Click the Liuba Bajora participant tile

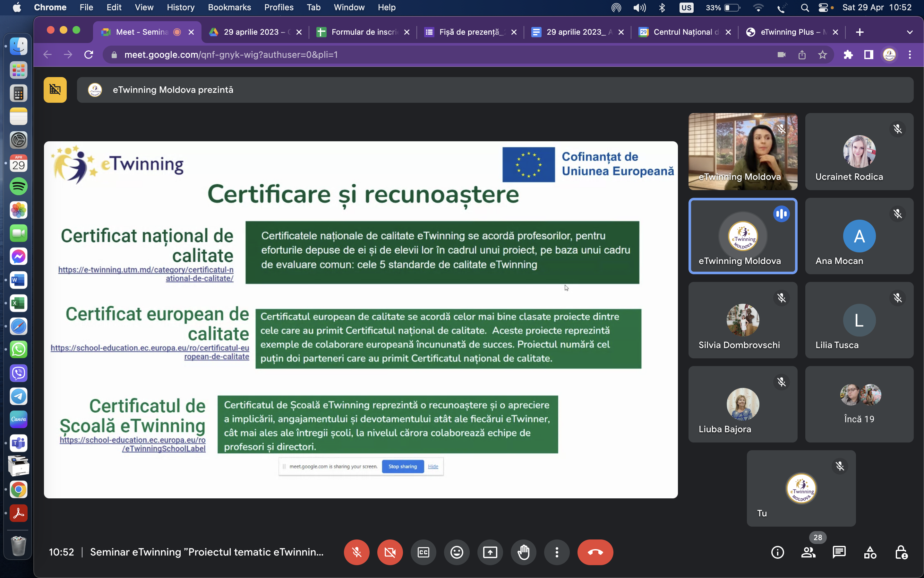[743, 404]
